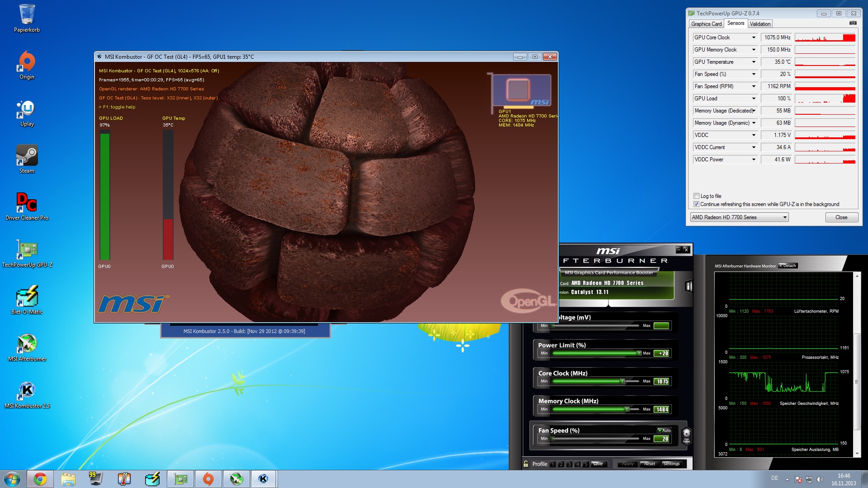Expand VDDC Power sensor dropdown

[754, 160]
